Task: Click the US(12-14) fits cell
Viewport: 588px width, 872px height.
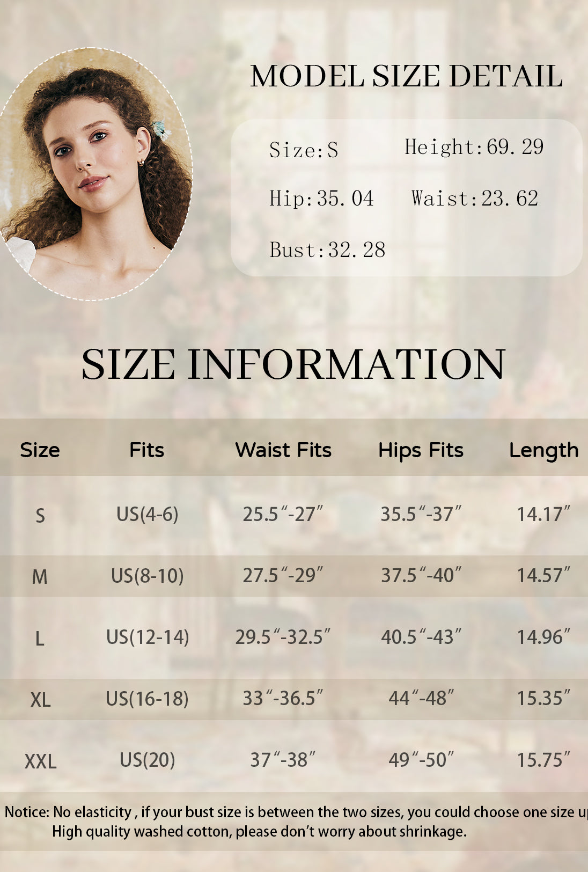Action: [x=148, y=637]
